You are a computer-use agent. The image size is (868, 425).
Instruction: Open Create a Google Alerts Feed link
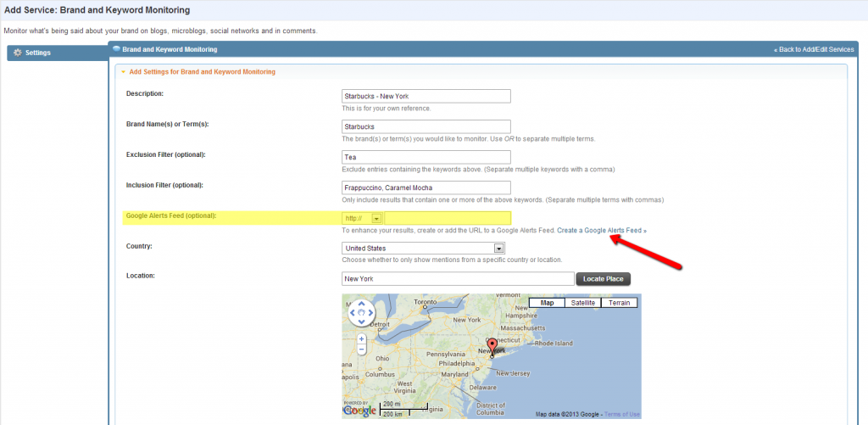(602, 230)
